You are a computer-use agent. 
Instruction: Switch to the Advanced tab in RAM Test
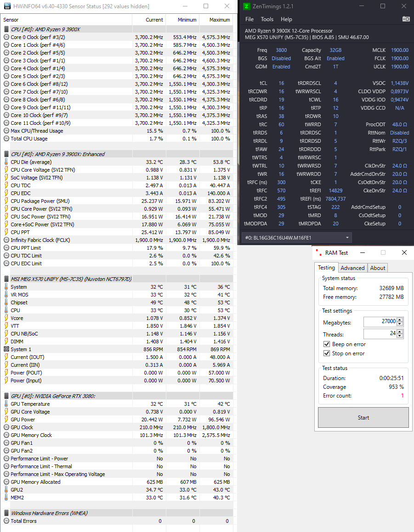click(352, 268)
